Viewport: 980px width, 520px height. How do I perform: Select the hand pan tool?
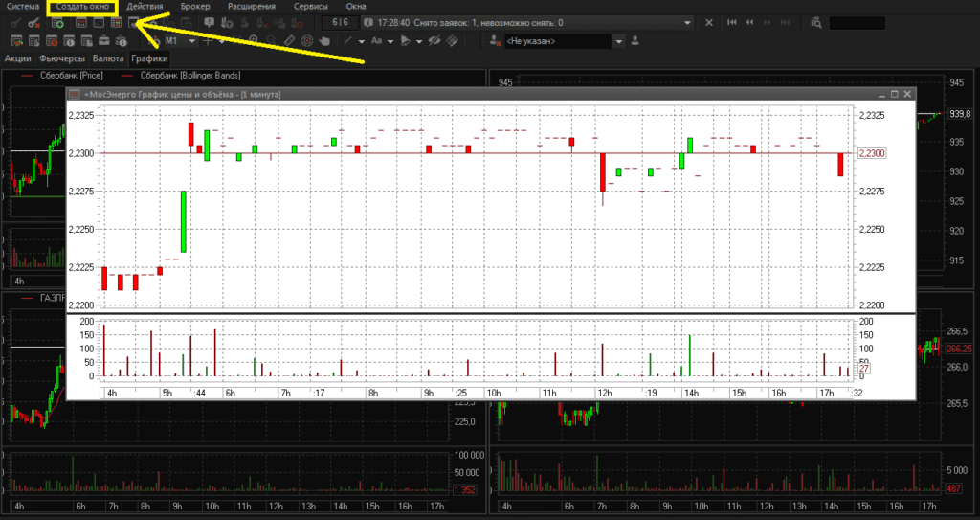323,41
